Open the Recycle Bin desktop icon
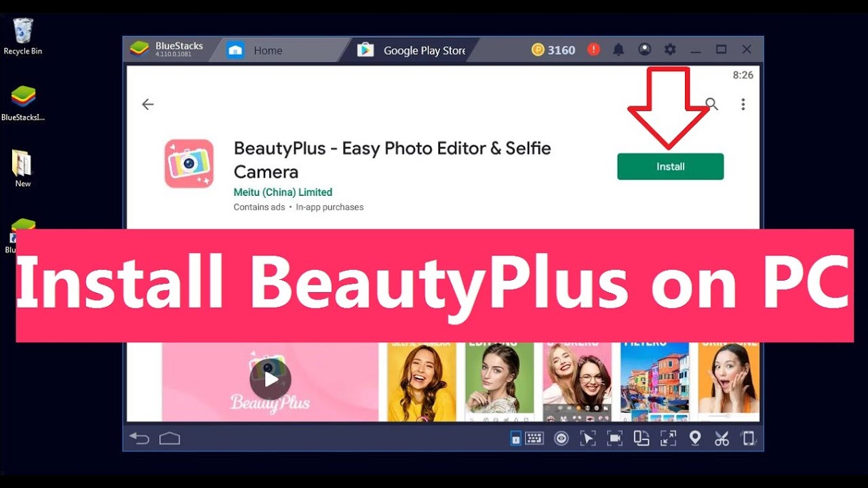868x488 pixels. (23, 37)
